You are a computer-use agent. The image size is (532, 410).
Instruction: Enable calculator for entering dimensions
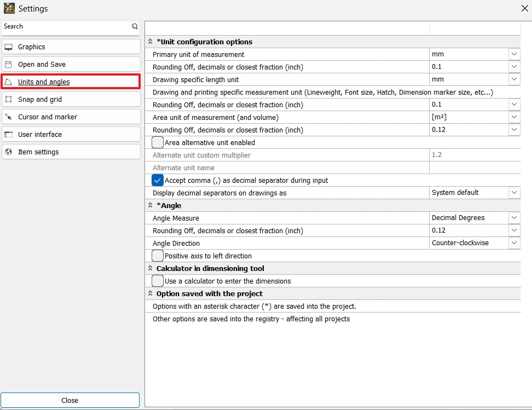click(158, 281)
